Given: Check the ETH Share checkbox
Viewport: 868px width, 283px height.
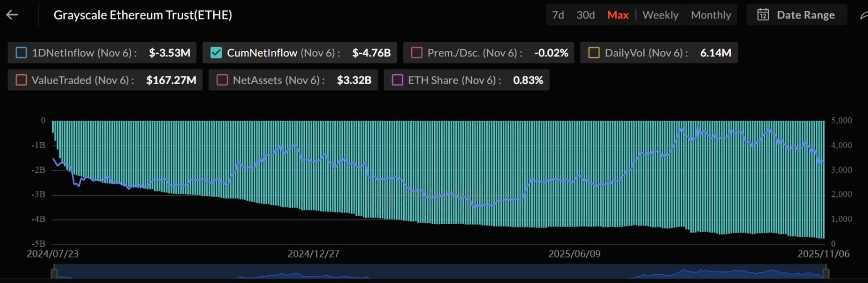Looking at the screenshot, I should 398,80.
